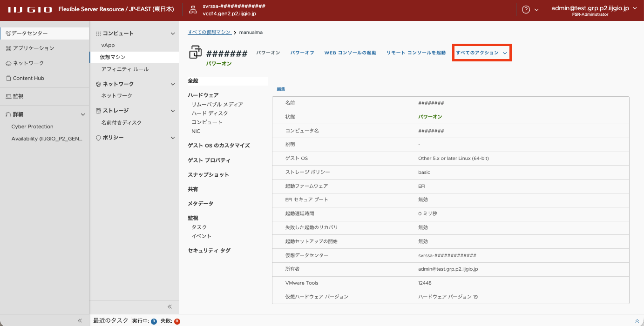The image size is (644, 326).
Task: Open 監視 section in VM details
Action: pyautogui.click(x=193, y=218)
